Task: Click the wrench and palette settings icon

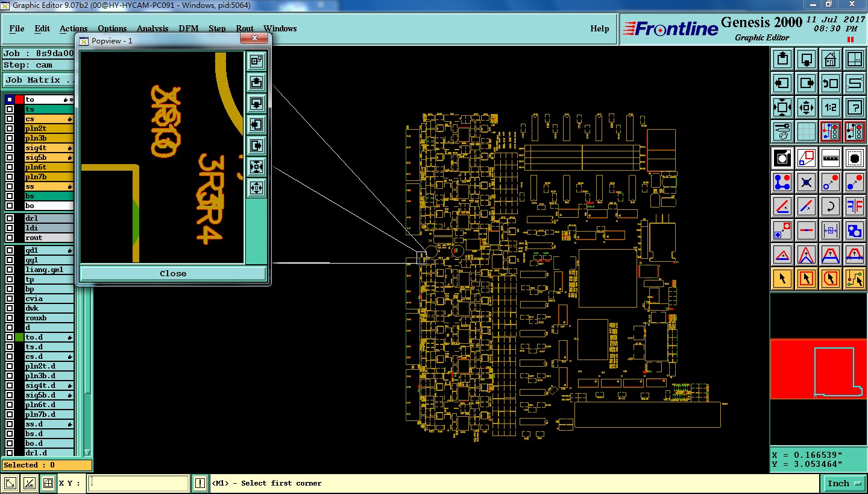Action: coord(782,131)
